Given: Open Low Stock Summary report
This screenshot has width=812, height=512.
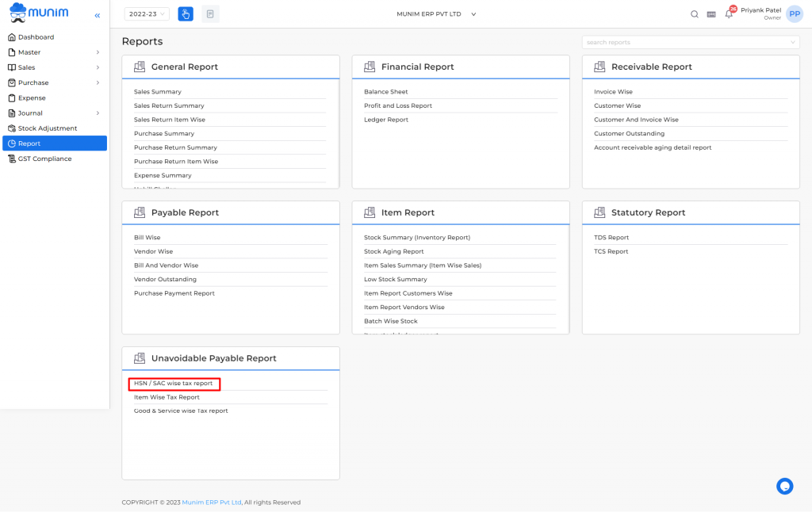Looking at the screenshot, I should [395, 280].
